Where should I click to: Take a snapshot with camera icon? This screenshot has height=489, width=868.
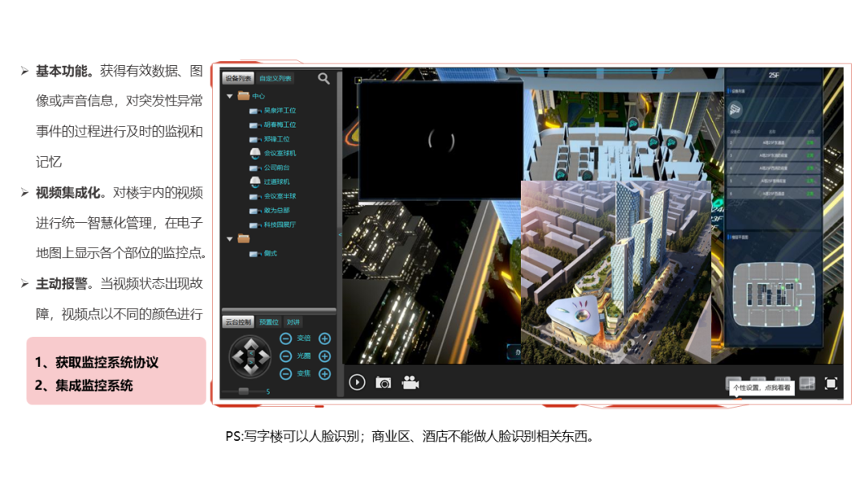(383, 383)
